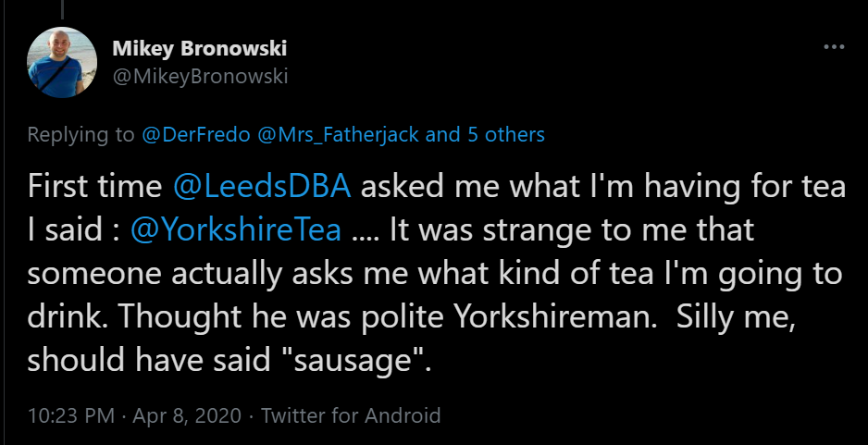Open the three-dot more options menu
This screenshot has width=868, height=445.
pos(834,47)
